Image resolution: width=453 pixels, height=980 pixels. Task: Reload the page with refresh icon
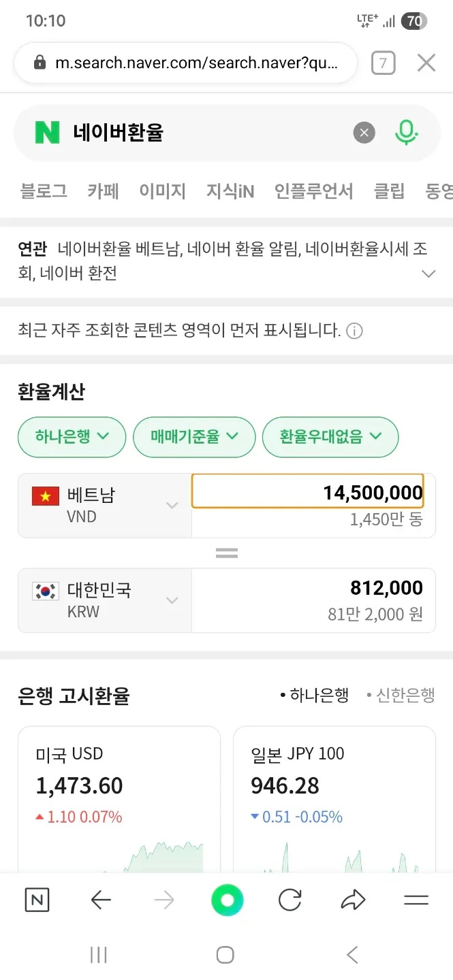[x=290, y=900]
